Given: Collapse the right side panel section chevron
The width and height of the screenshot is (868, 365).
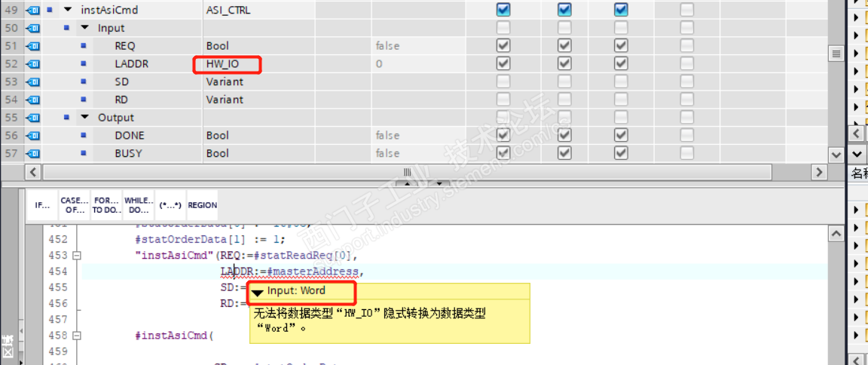Looking at the screenshot, I should [x=857, y=154].
